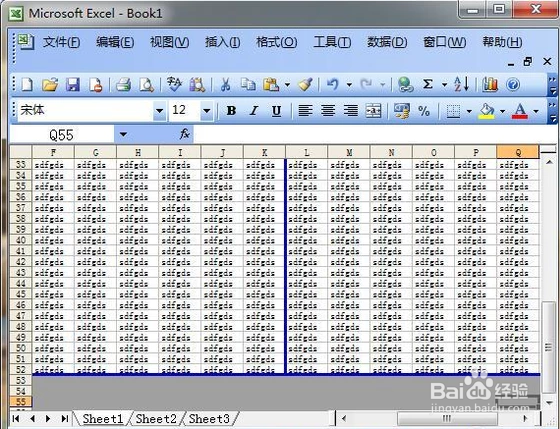Click the Redo arrow icon
The image size is (560, 429).
point(366,85)
